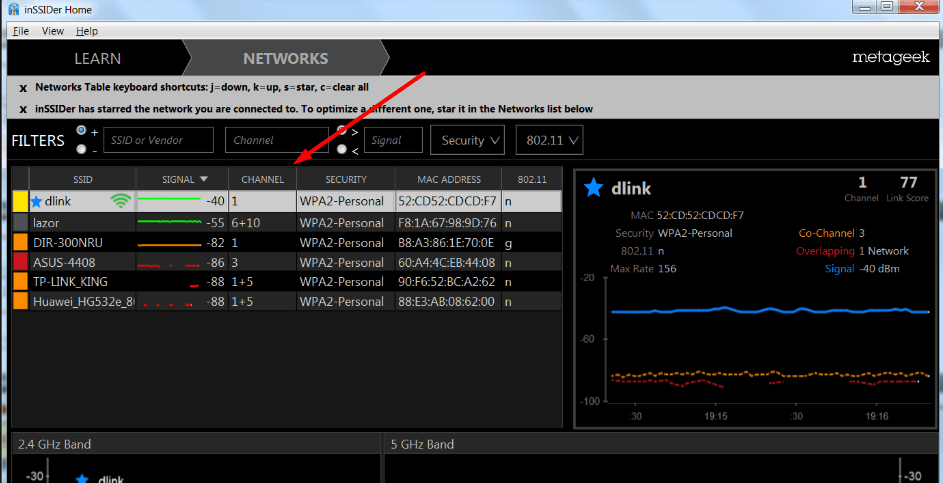Click the Link Score value 77
Image resolution: width=943 pixels, height=483 pixels.
point(909,183)
